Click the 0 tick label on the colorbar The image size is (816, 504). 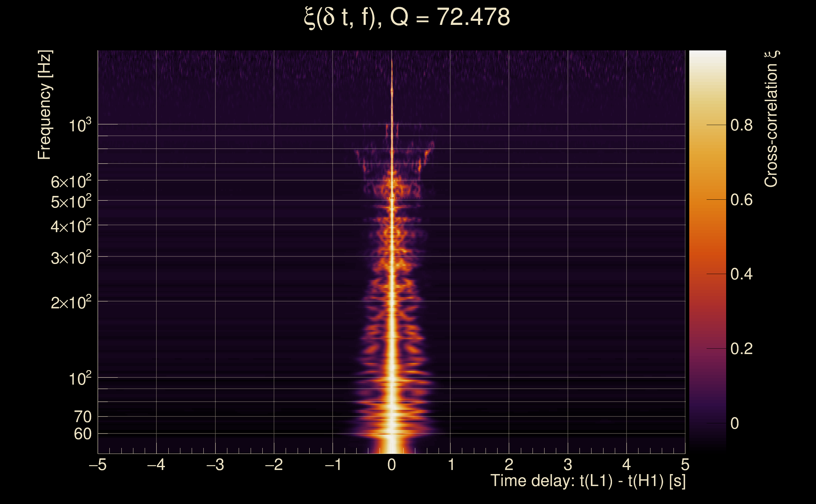735,424
